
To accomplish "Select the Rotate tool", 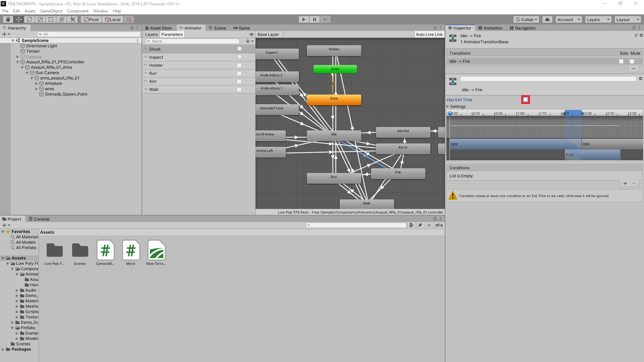I will [x=29, y=19].
